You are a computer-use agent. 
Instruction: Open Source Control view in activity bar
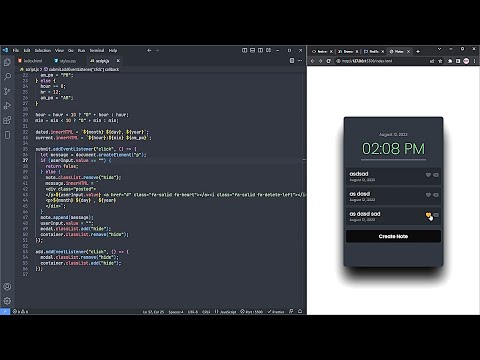click(7, 91)
